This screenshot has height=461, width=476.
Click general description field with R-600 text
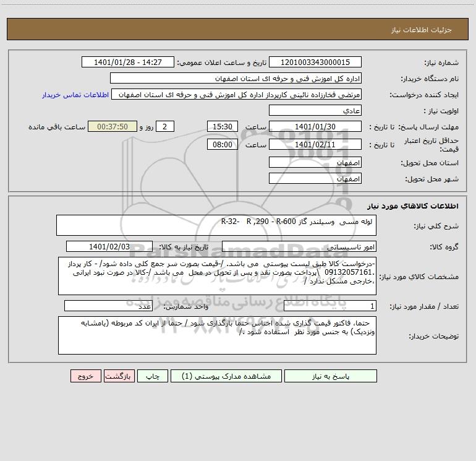tap(216, 225)
